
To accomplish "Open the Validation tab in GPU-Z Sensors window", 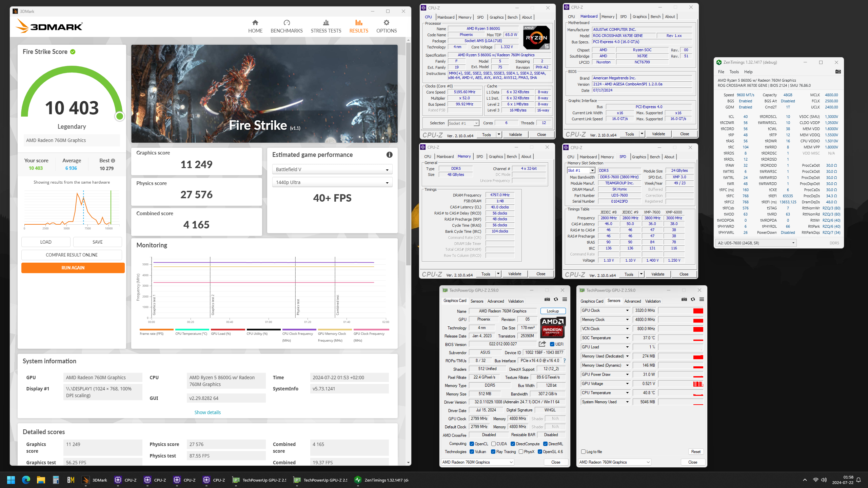I will tap(653, 301).
